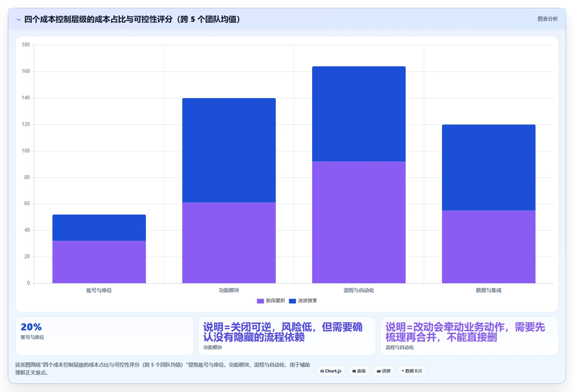Click the 20% value in the stat card
The image size is (574, 392).
(31, 327)
